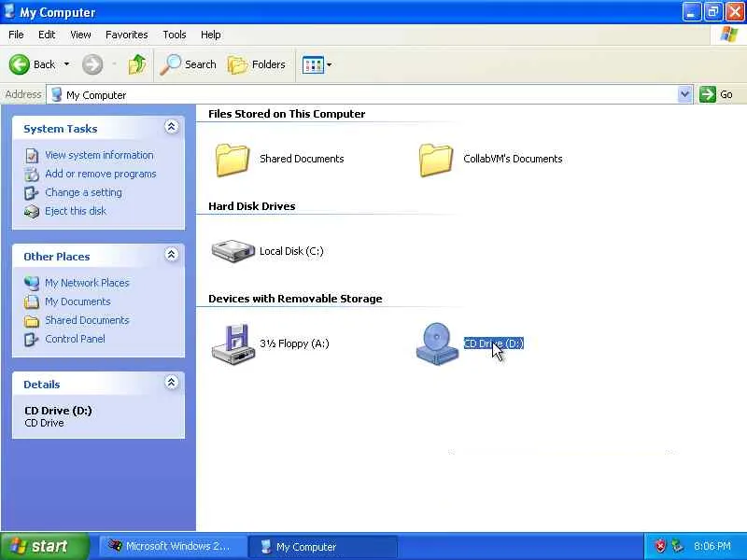The width and height of the screenshot is (747, 560).
Task: Click the 3½ Floppy (A:) label
Action: [294, 343]
